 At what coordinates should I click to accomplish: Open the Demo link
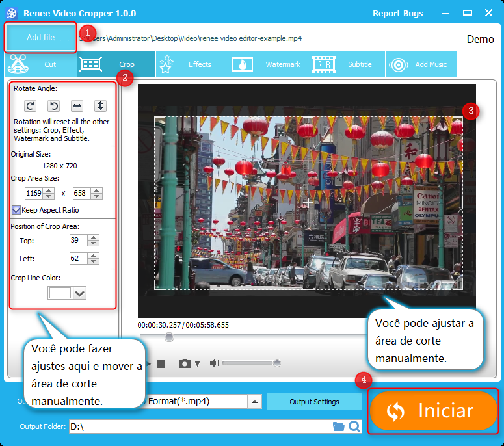(x=480, y=39)
